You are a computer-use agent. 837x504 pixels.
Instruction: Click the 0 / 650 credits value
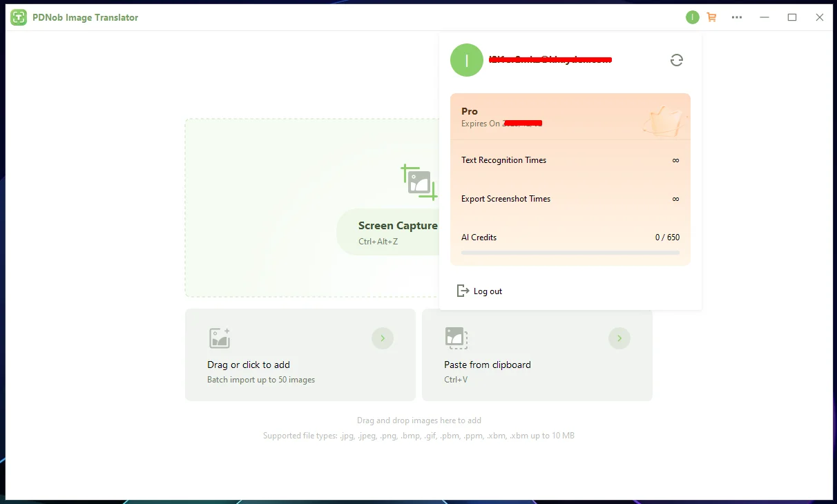(667, 238)
